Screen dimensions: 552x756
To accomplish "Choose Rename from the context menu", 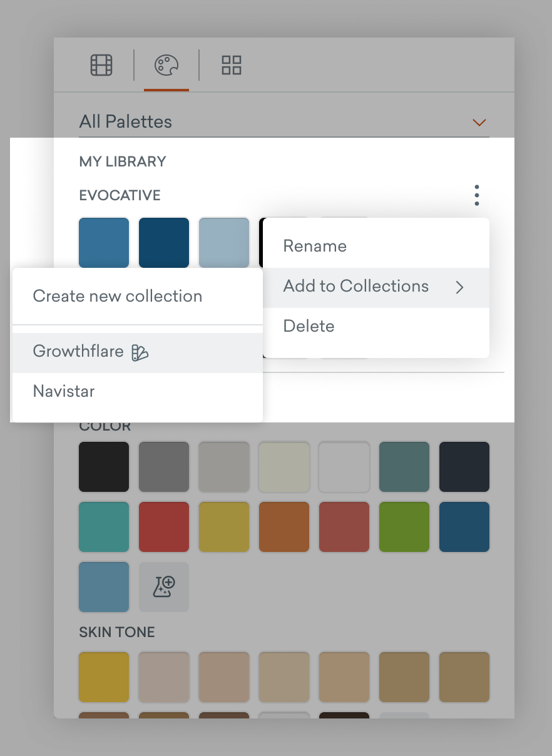I will 314,246.
